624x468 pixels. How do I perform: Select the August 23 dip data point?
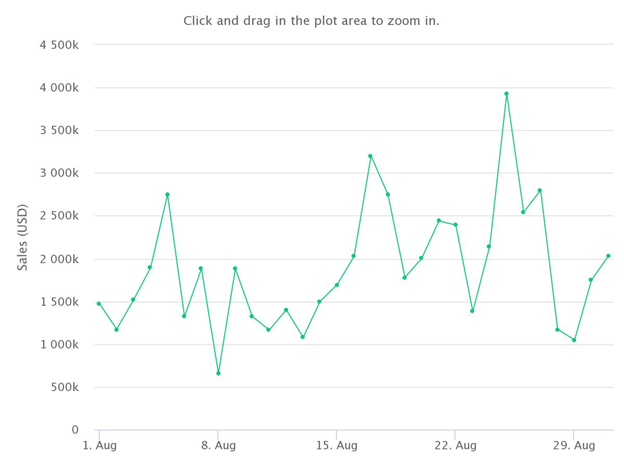(472, 311)
